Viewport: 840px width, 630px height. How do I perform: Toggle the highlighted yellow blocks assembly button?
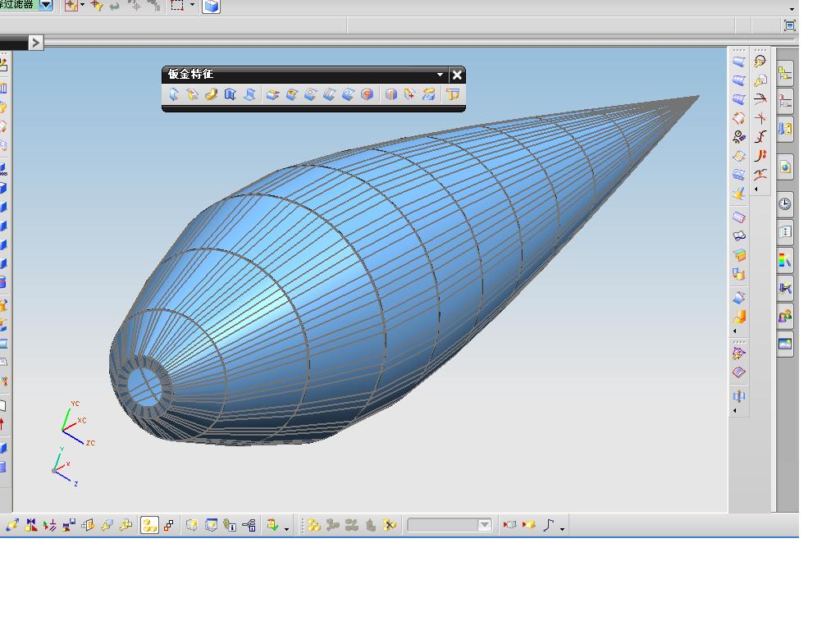149,526
